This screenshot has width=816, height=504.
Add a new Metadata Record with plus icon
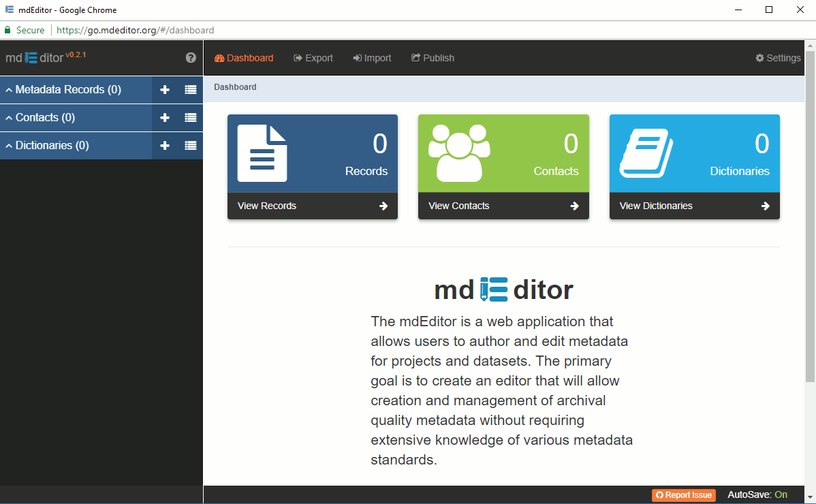point(165,90)
